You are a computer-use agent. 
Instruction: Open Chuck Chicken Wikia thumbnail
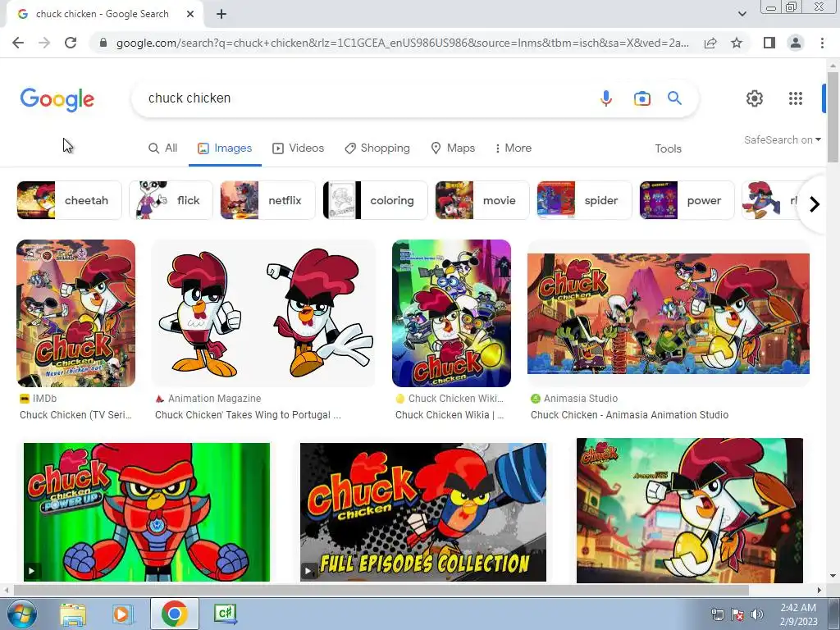452,313
